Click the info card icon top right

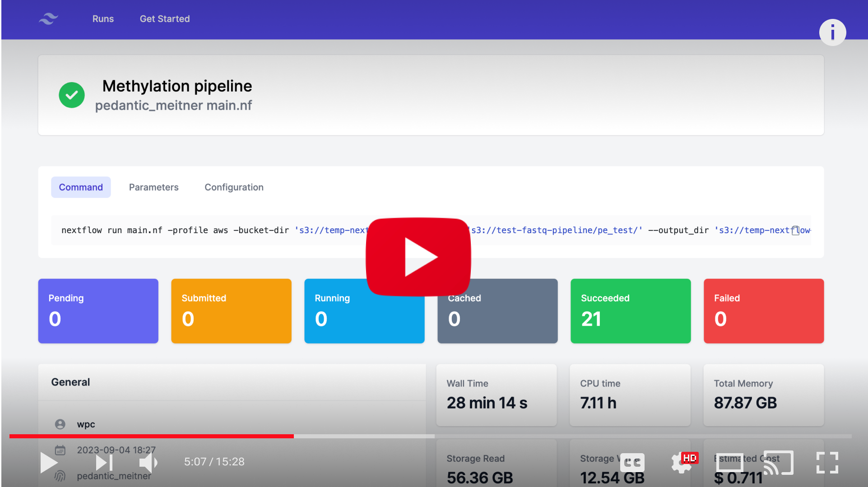click(x=832, y=32)
